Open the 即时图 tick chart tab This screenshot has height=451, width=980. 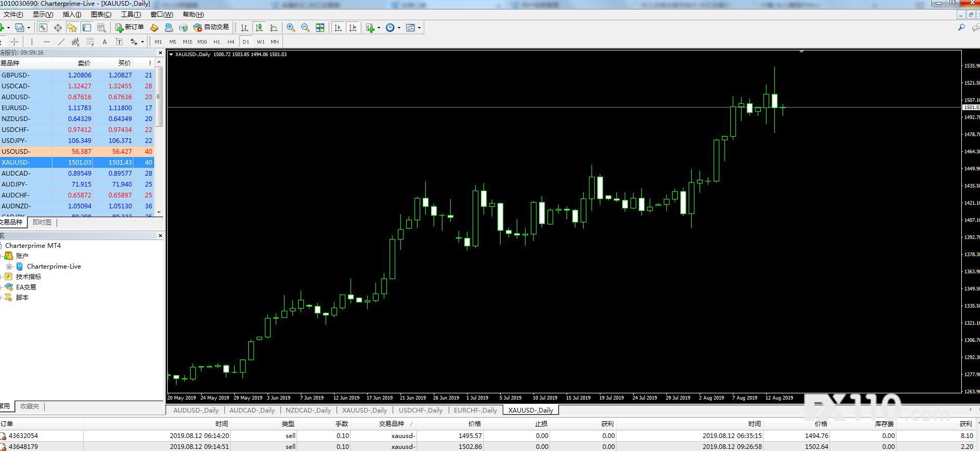(42, 222)
